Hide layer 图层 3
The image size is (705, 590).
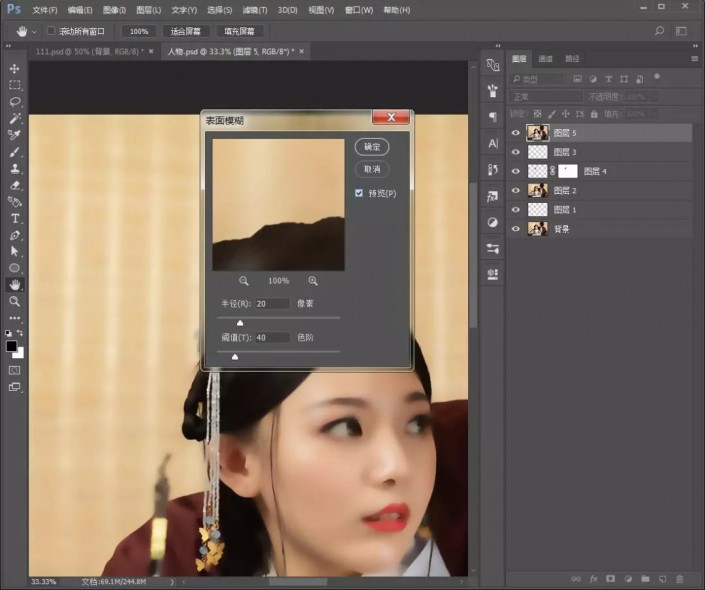pyautogui.click(x=516, y=152)
